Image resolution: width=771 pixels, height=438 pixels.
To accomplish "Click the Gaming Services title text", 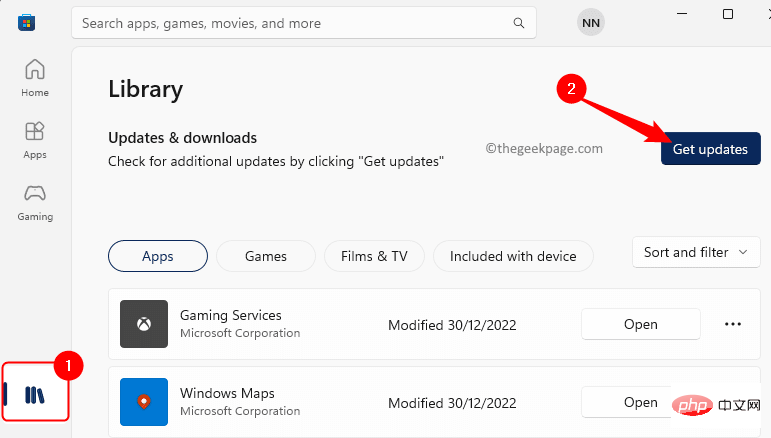I will [x=231, y=315].
